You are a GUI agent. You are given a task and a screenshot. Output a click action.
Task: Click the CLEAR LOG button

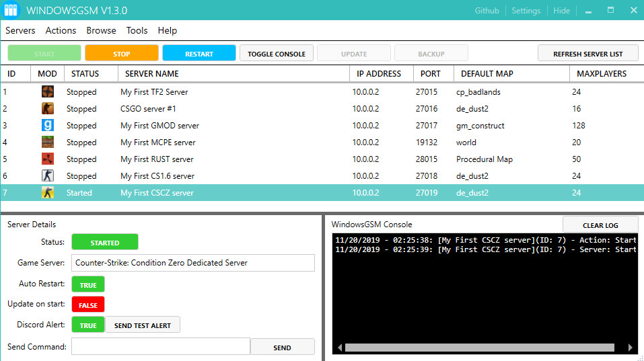point(600,225)
